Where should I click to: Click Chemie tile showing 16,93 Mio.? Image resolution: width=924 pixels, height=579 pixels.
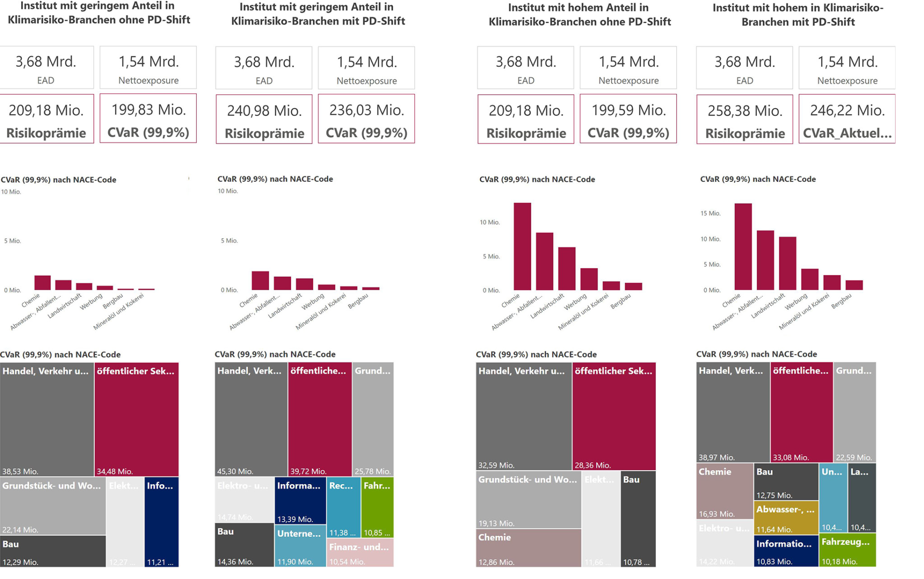(724, 491)
